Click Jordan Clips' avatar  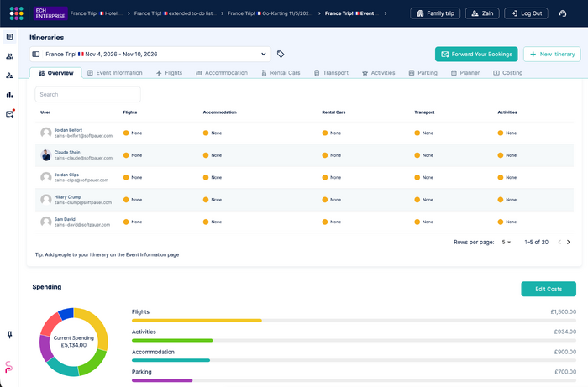tap(45, 177)
